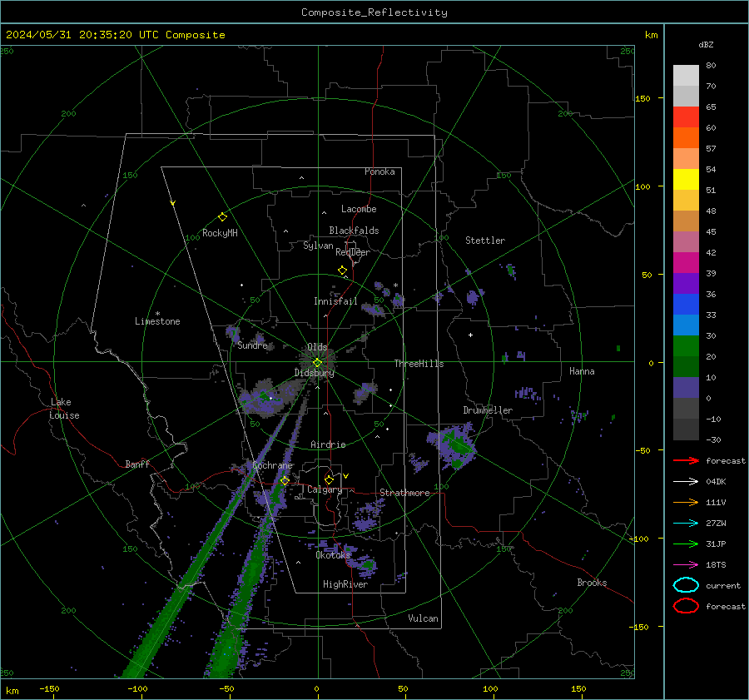Image resolution: width=749 pixels, height=700 pixels.
Task: Click the Ponoka city label
Action: pos(379,171)
